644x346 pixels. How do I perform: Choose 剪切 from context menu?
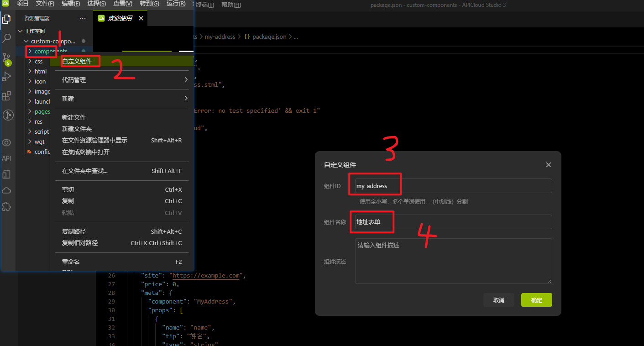[x=122, y=189]
